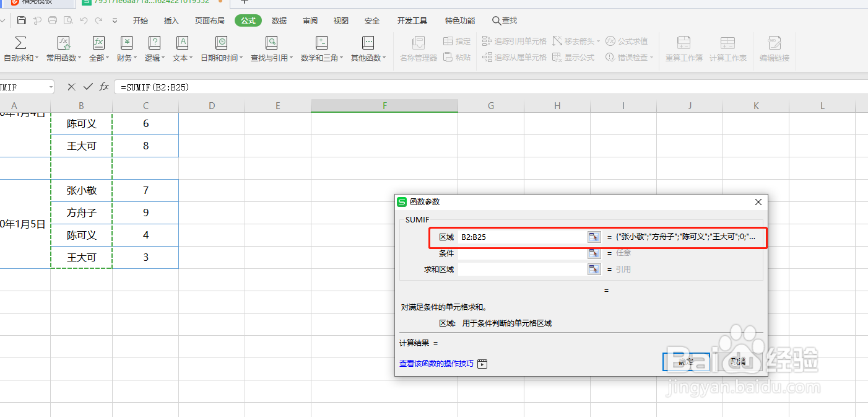Viewport: 868px width, 417px height.
Task: Expand the quick access toolbar customize arrow
Action: tap(115, 20)
